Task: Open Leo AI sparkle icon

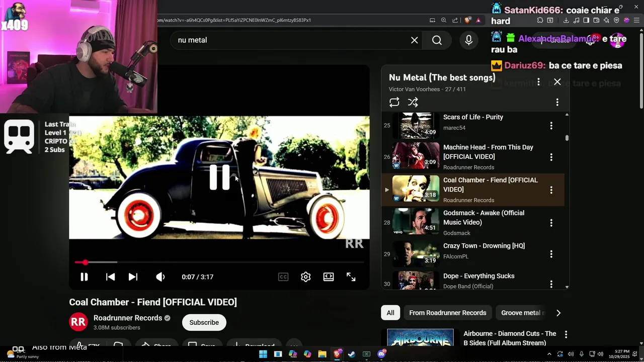Action: pyautogui.click(x=606, y=20)
